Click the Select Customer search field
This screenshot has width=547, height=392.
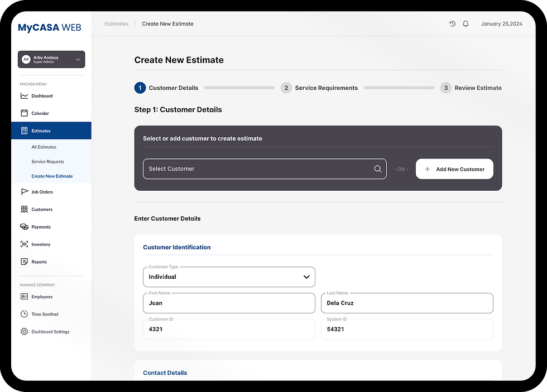click(265, 169)
